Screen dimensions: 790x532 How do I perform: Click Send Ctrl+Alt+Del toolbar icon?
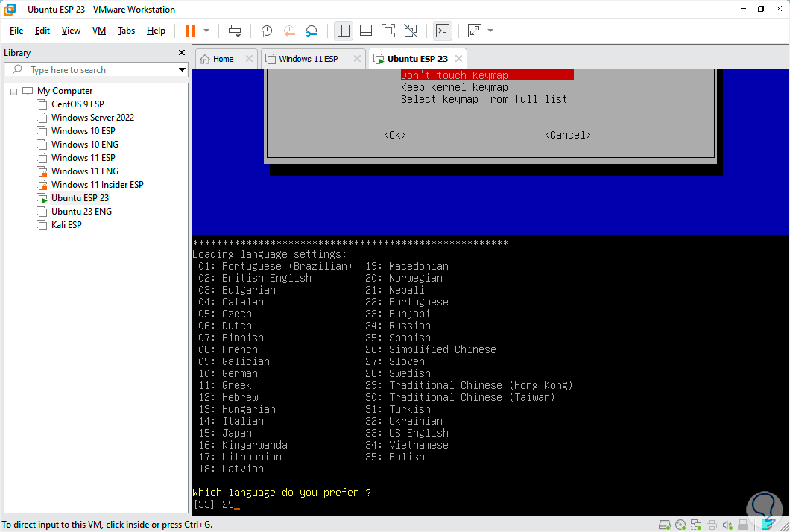tap(235, 31)
